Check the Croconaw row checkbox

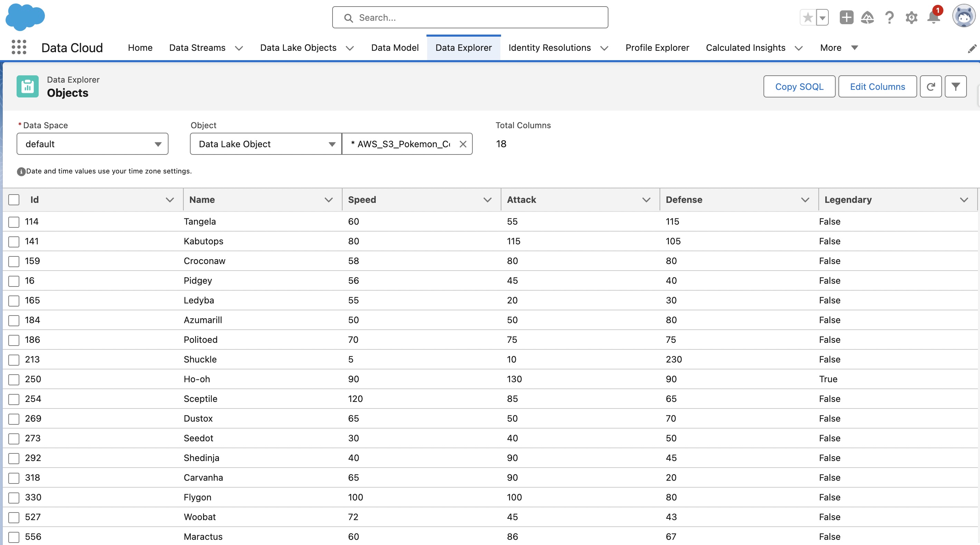pyautogui.click(x=14, y=261)
